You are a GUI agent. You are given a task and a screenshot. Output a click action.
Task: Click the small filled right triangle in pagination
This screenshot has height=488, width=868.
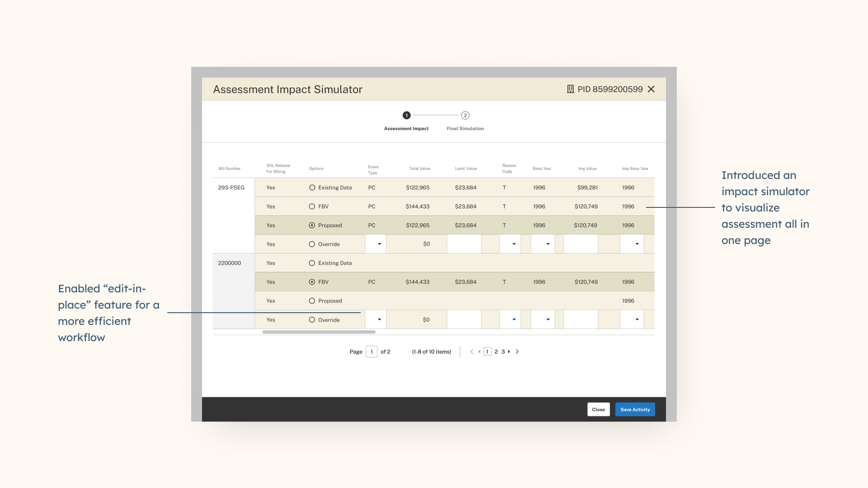coord(509,352)
